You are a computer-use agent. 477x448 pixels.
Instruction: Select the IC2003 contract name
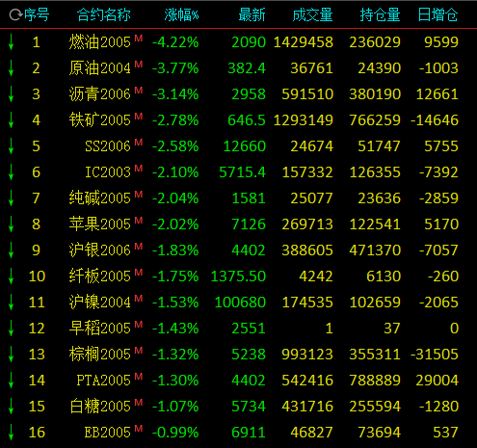point(108,172)
